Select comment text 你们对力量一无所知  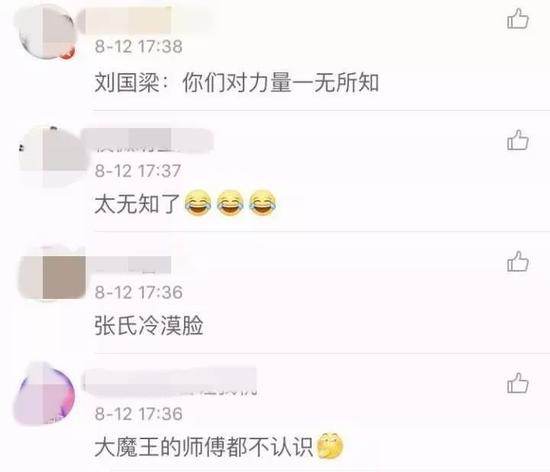[280, 83]
